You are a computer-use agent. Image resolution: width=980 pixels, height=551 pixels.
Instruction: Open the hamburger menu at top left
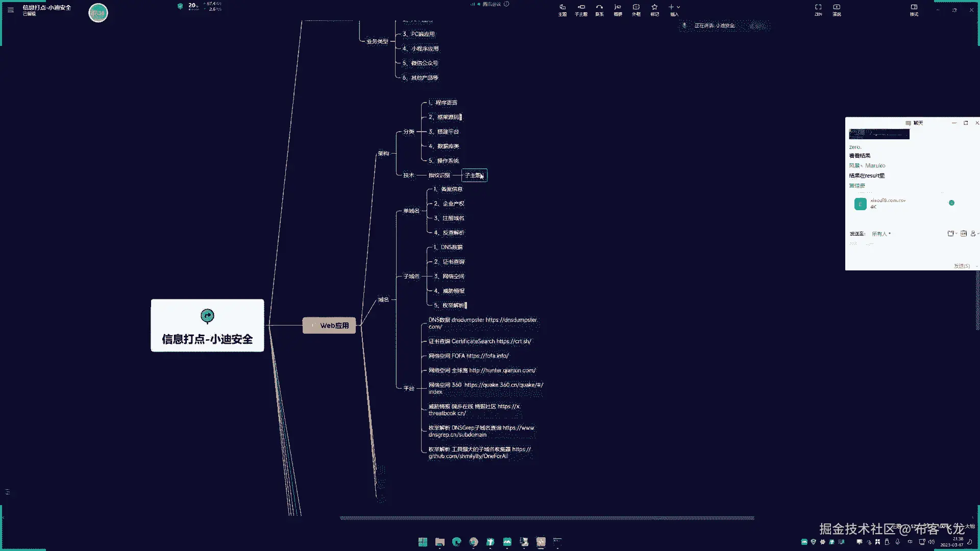point(11,10)
